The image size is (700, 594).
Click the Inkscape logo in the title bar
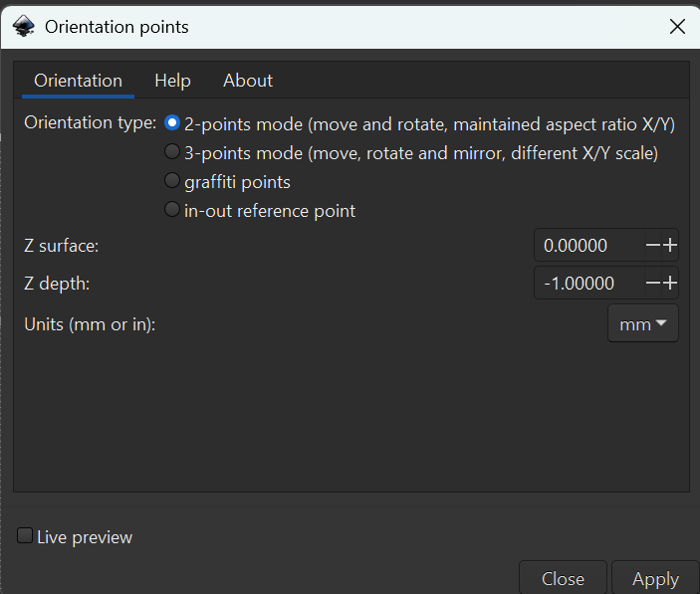24,26
